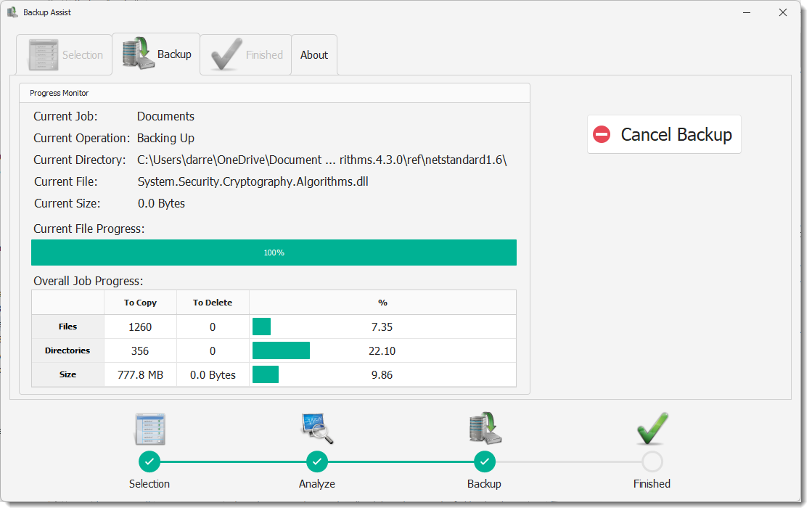Switch to the Selection tab
812x513 pixels.
(x=65, y=55)
